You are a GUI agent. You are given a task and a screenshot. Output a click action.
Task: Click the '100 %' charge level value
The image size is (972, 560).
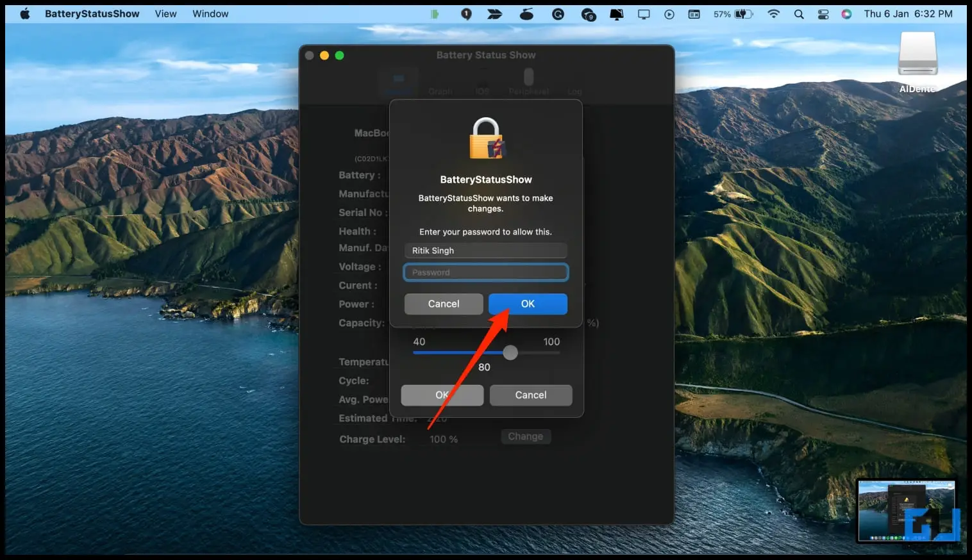pyautogui.click(x=444, y=439)
